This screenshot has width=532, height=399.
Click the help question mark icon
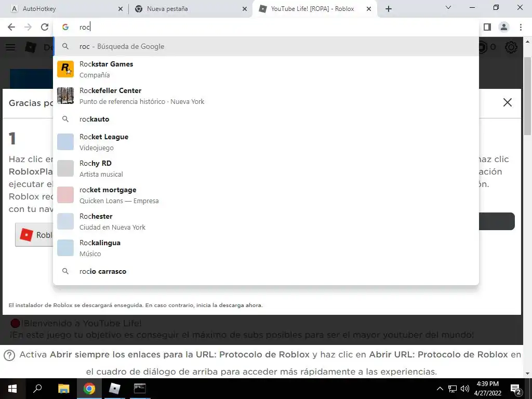tap(9, 355)
